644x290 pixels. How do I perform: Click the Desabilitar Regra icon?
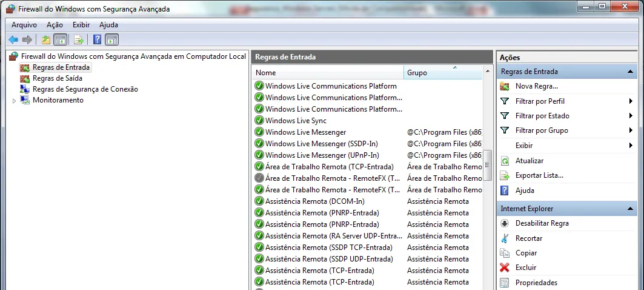tap(505, 223)
